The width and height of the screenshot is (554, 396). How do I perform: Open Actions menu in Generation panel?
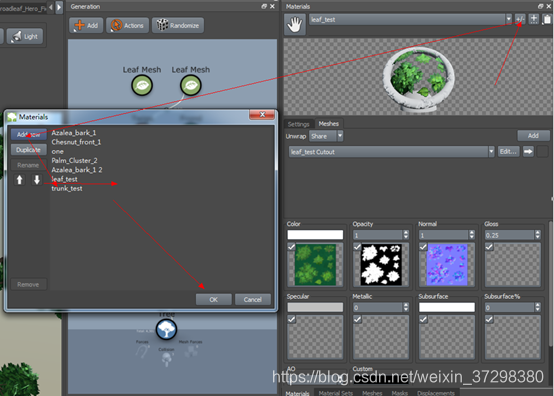click(127, 25)
